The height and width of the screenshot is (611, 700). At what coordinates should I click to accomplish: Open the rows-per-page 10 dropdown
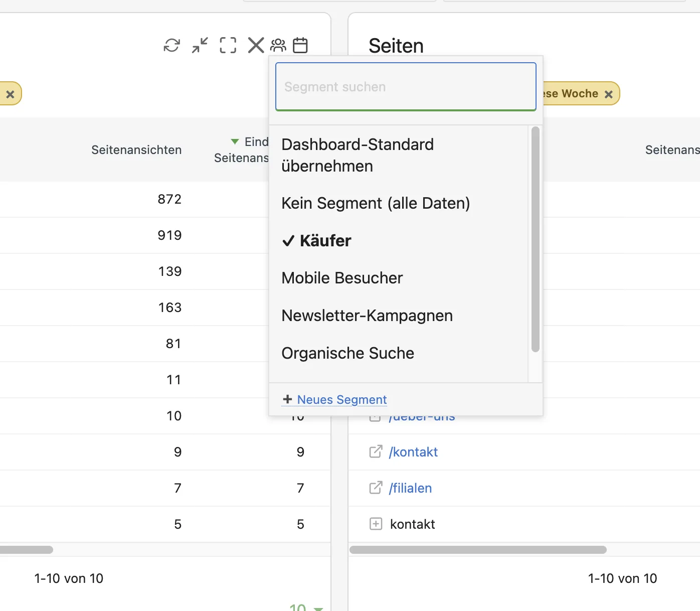(306, 607)
